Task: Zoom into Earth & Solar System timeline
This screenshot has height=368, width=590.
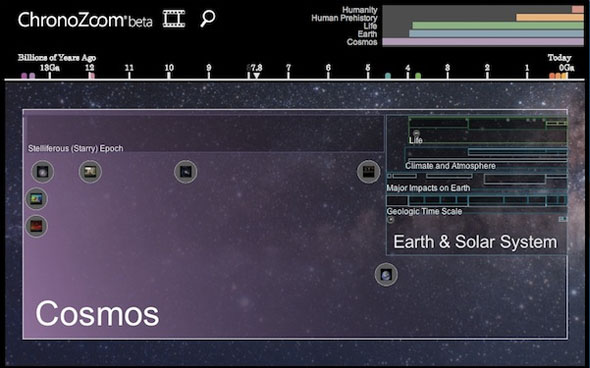Action: point(475,242)
